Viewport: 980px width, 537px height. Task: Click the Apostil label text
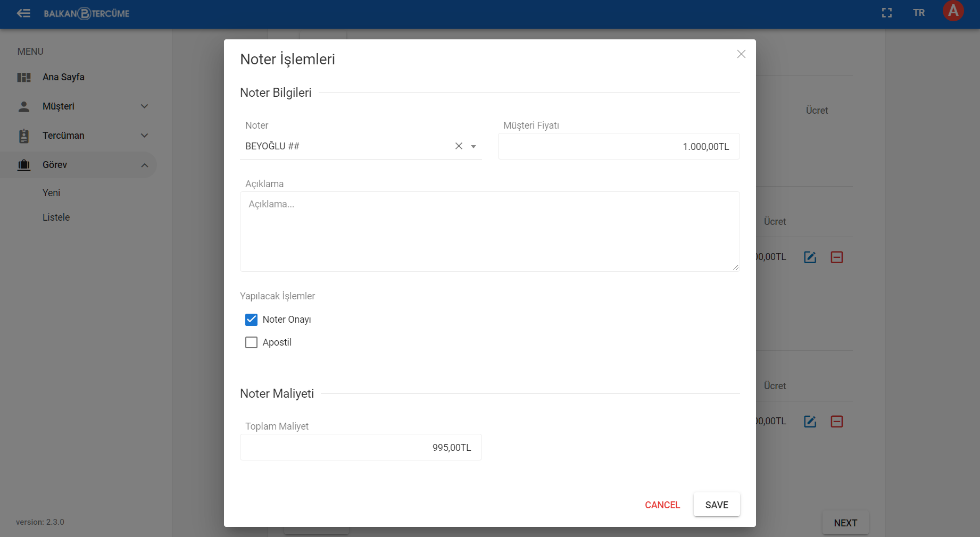[277, 342]
